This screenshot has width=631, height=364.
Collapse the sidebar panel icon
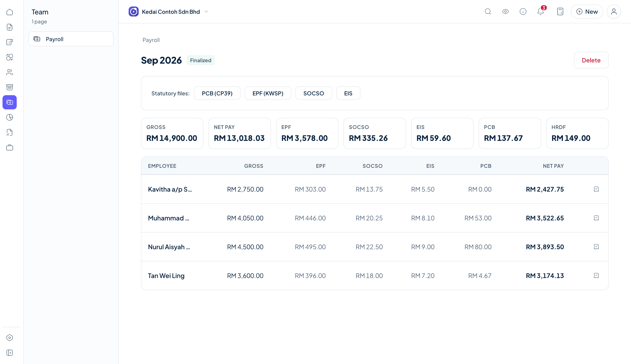coord(10,353)
